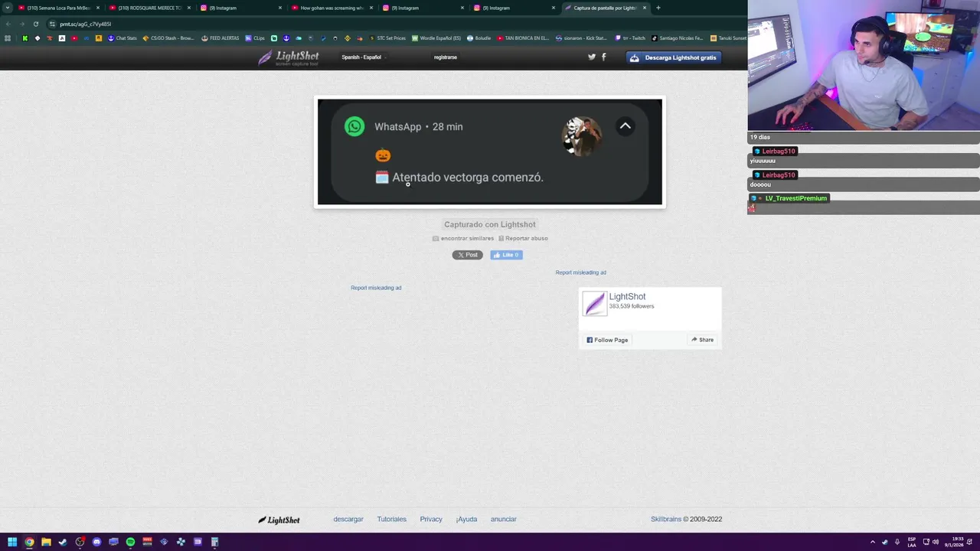The width and height of the screenshot is (980, 551).
Task: Open the CLips bookmark
Action: [255, 38]
